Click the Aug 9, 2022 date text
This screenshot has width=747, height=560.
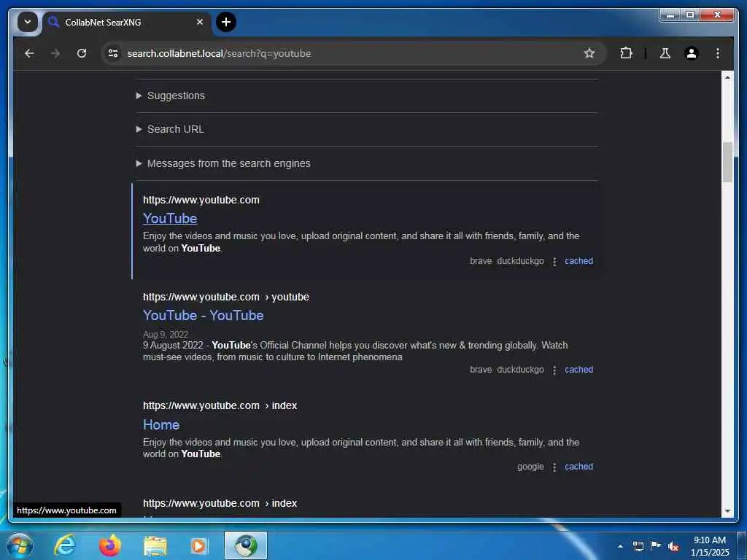click(166, 334)
